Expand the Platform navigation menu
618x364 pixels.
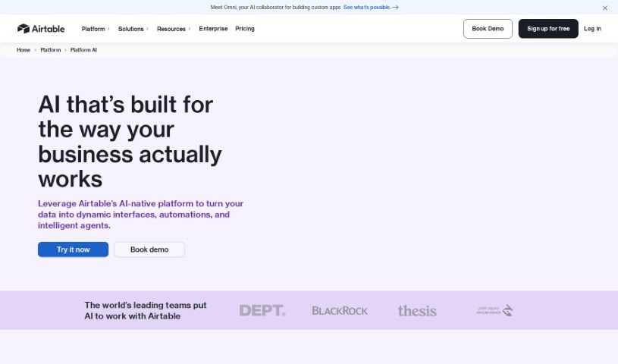click(x=96, y=29)
